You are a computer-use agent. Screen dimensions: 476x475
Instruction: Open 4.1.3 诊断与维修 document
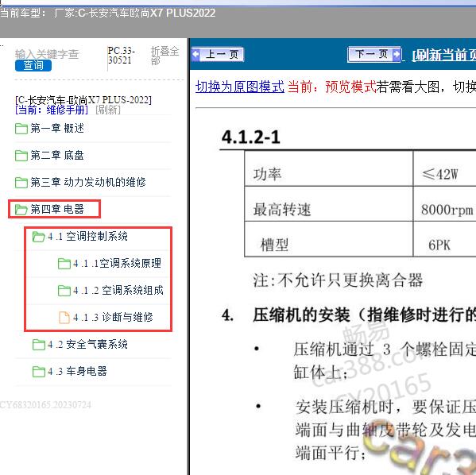(113, 317)
